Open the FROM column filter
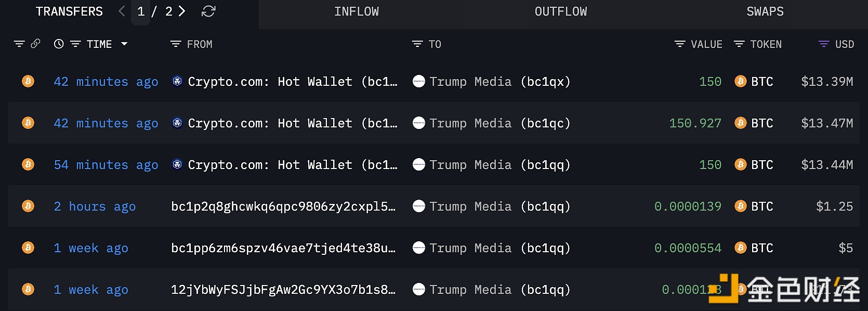Viewport: 868px width, 311px height. tap(176, 44)
